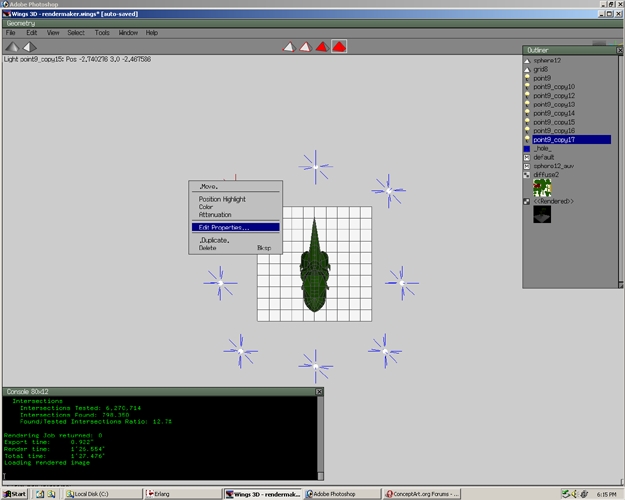Select the point light at grid's upper-right

pyautogui.click(x=389, y=191)
